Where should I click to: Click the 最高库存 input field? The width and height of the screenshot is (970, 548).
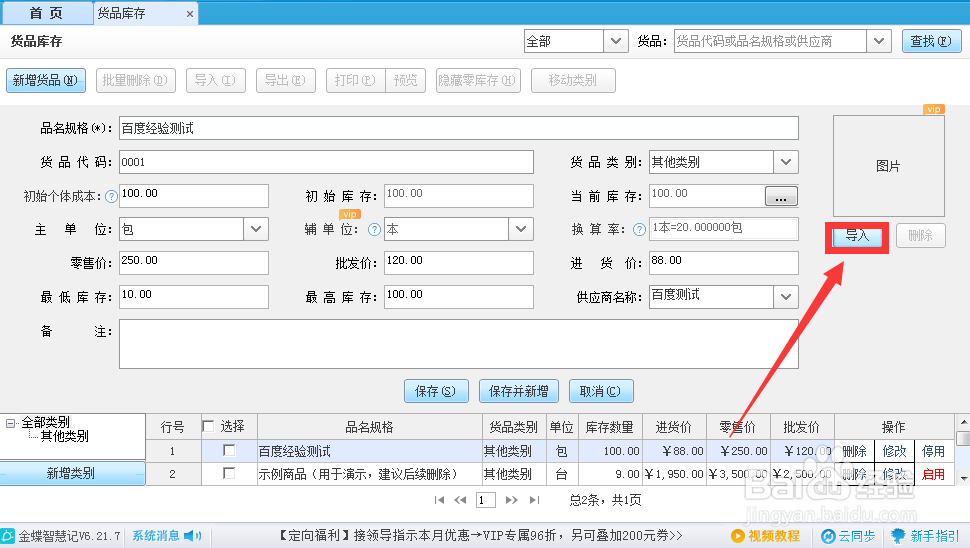pos(458,297)
